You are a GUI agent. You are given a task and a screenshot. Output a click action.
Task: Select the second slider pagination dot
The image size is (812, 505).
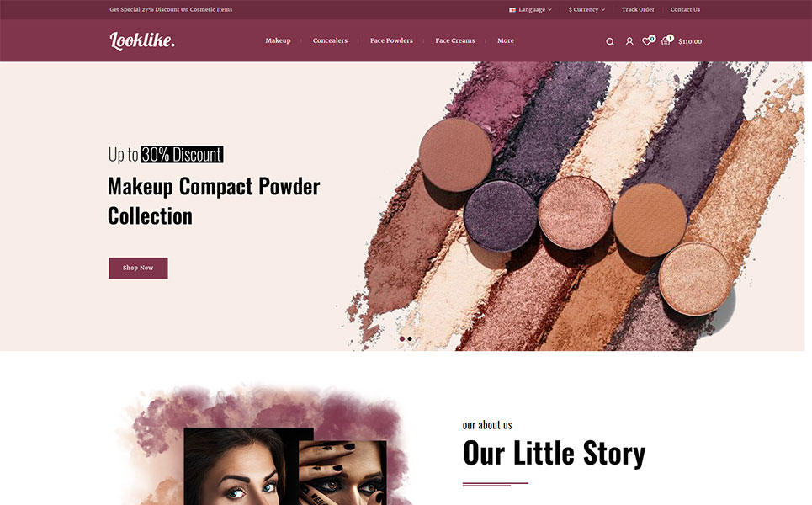click(x=410, y=338)
